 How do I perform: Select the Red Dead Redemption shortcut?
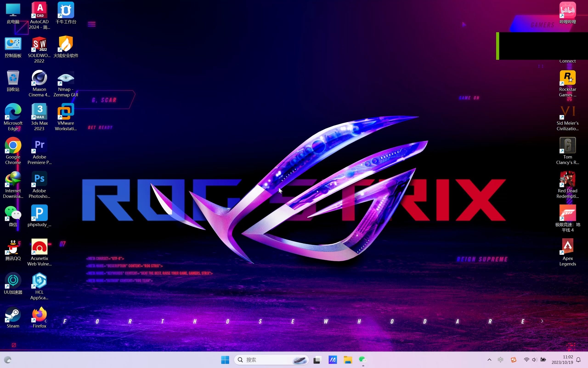click(568, 185)
